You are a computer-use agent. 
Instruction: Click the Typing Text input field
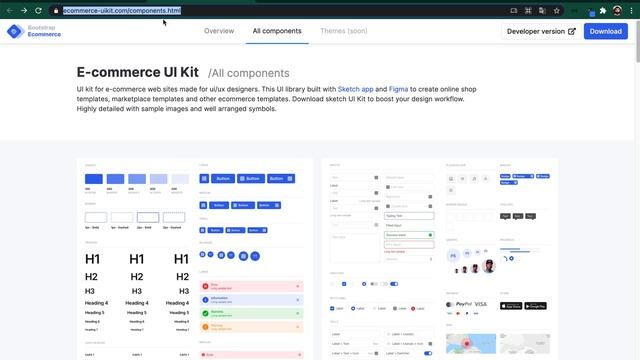point(409,216)
